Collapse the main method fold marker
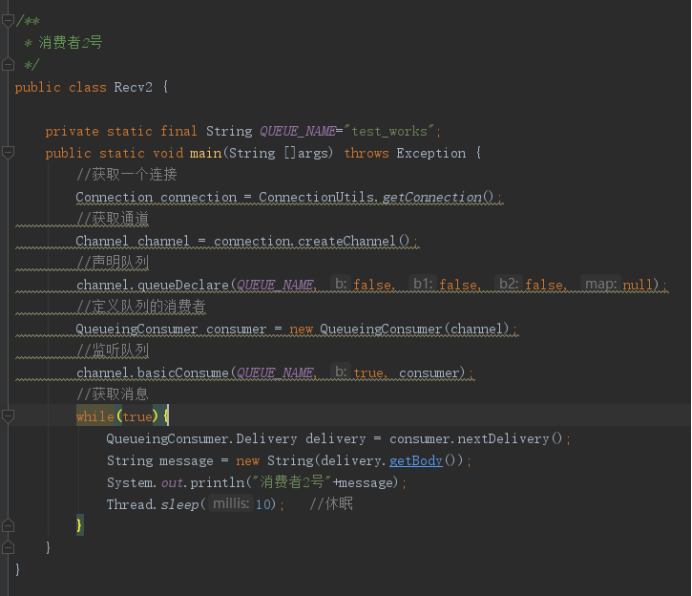 (8, 152)
